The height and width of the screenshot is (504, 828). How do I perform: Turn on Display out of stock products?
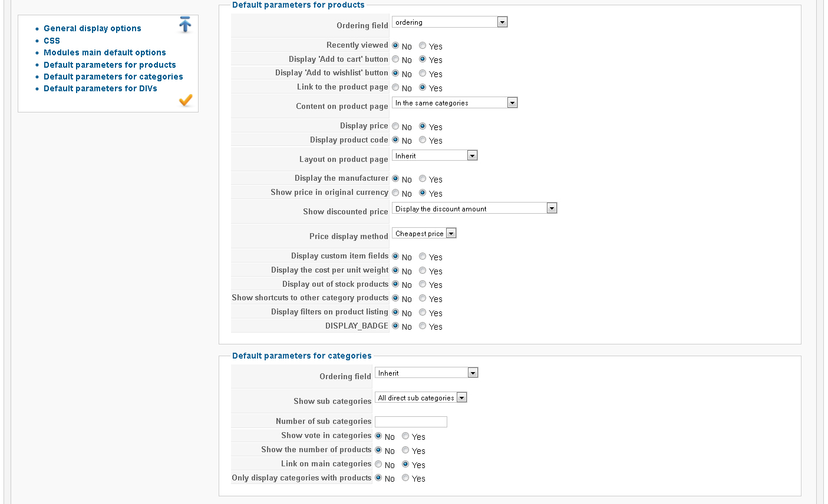pos(423,284)
